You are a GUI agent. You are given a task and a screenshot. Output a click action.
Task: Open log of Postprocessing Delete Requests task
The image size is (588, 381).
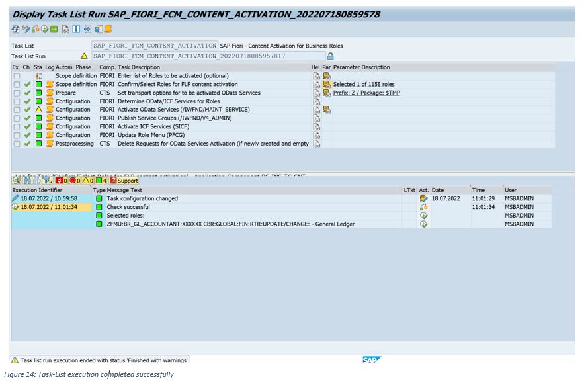pyautogui.click(x=50, y=144)
